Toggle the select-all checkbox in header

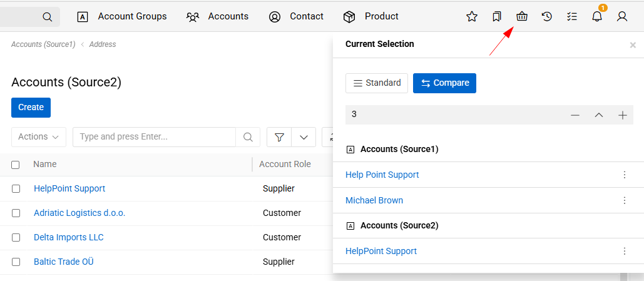click(x=16, y=165)
